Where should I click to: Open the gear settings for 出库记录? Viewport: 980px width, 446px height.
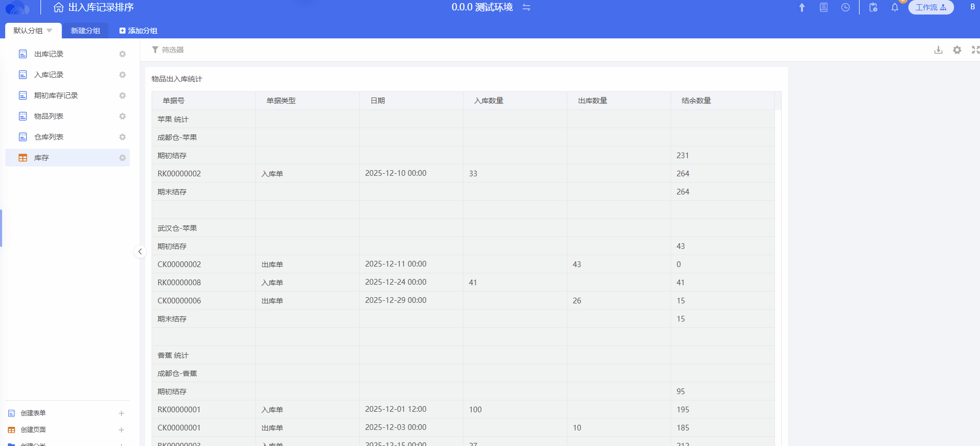pyautogui.click(x=122, y=54)
